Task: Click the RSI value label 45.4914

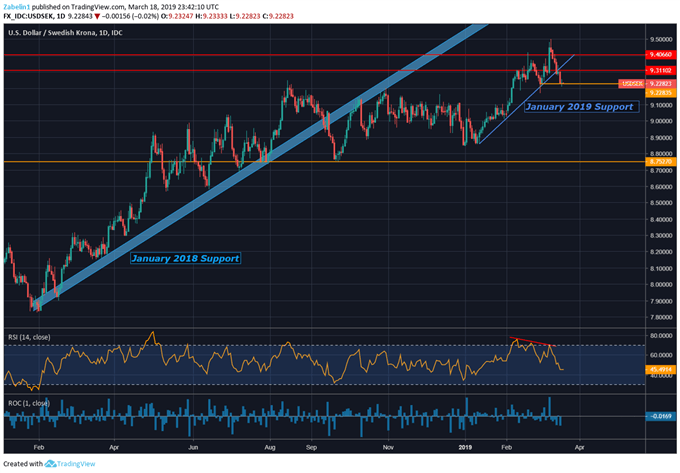Action: pos(660,369)
